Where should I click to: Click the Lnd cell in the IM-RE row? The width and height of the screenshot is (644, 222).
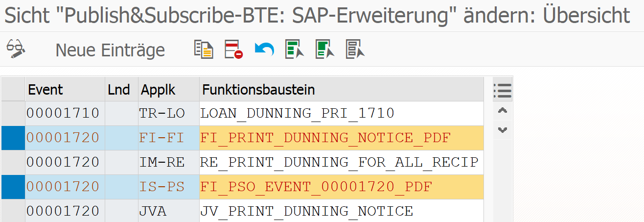(x=122, y=162)
